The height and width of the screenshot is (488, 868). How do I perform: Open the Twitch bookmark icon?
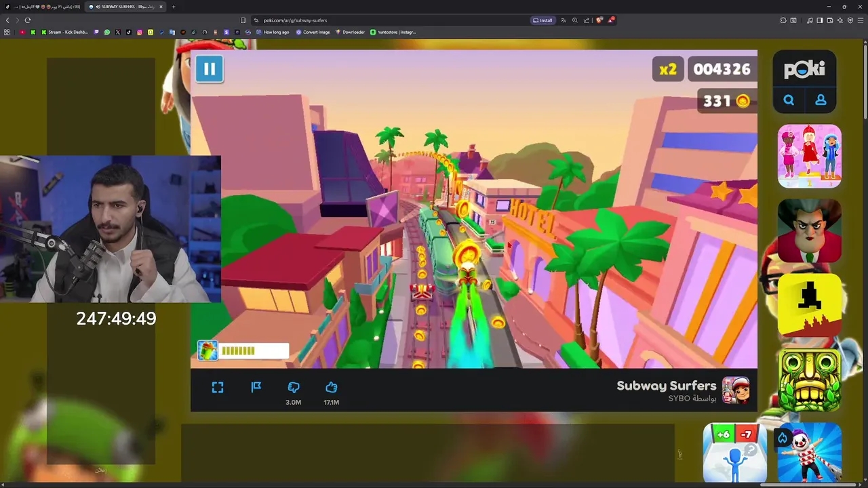[x=96, y=32]
